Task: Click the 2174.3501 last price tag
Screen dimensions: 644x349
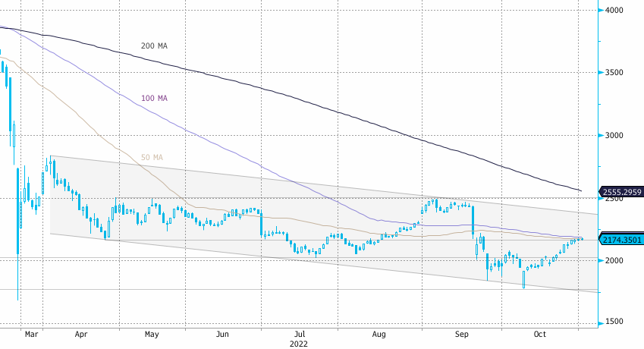Action: point(621,240)
